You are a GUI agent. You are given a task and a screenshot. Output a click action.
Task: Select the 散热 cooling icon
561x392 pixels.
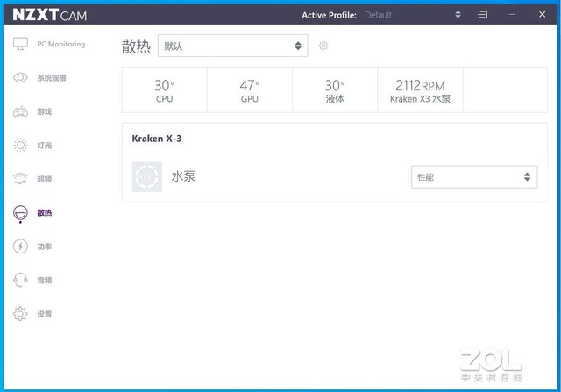(20, 212)
